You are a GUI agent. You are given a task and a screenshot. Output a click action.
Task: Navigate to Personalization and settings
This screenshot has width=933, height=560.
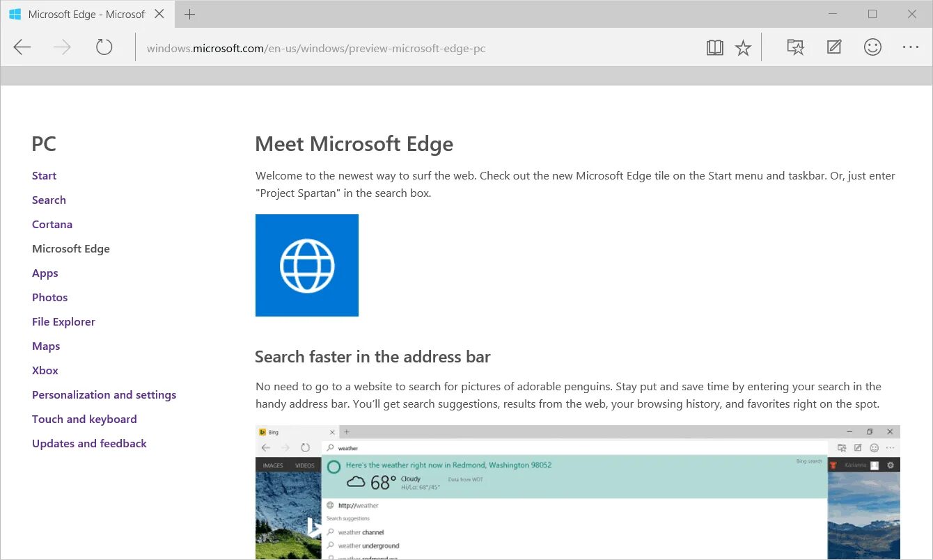coord(104,394)
